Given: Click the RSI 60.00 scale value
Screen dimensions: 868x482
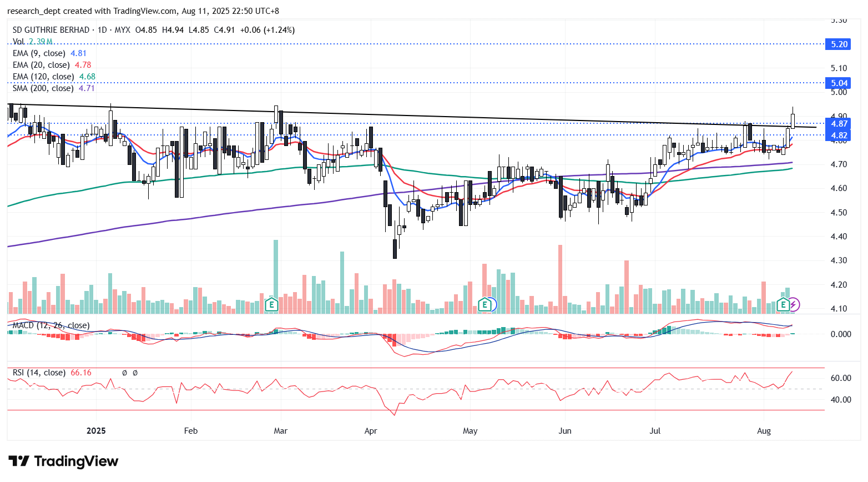Looking at the screenshot, I should [840, 378].
